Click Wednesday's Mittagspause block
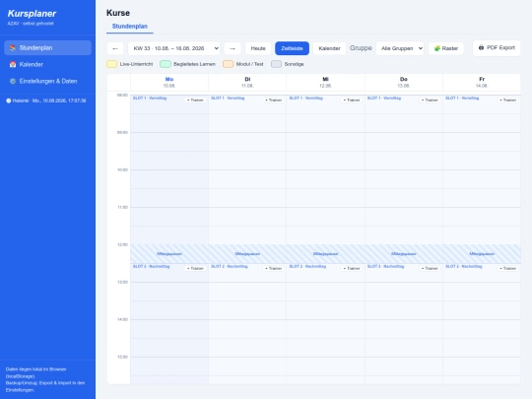Image resolution: width=532 pixels, height=399 pixels. [325, 254]
